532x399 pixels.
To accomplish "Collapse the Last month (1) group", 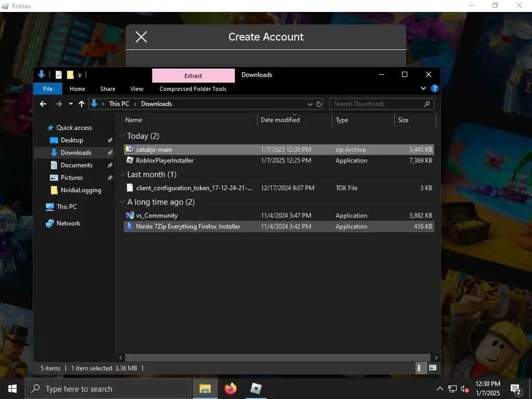I will tap(122, 175).
